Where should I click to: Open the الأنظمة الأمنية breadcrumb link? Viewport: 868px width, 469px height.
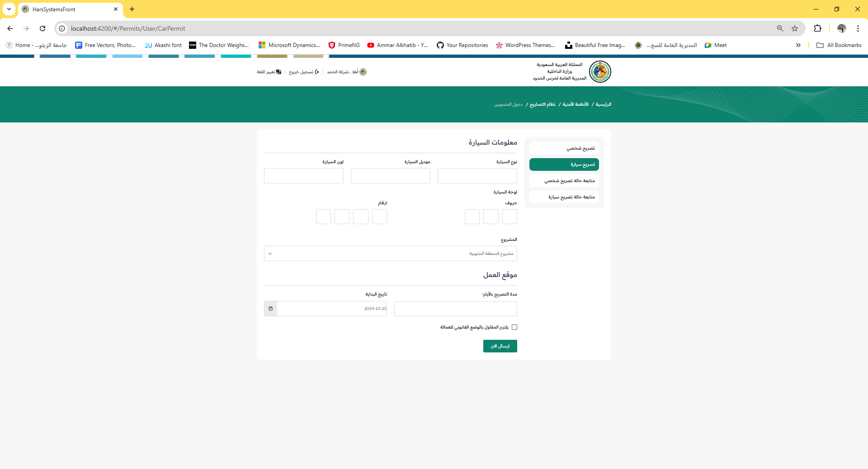tap(576, 104)
